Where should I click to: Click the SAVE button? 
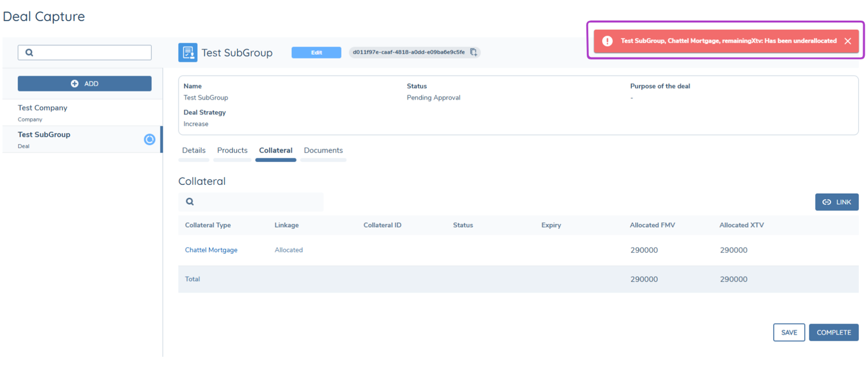(788, 332)
